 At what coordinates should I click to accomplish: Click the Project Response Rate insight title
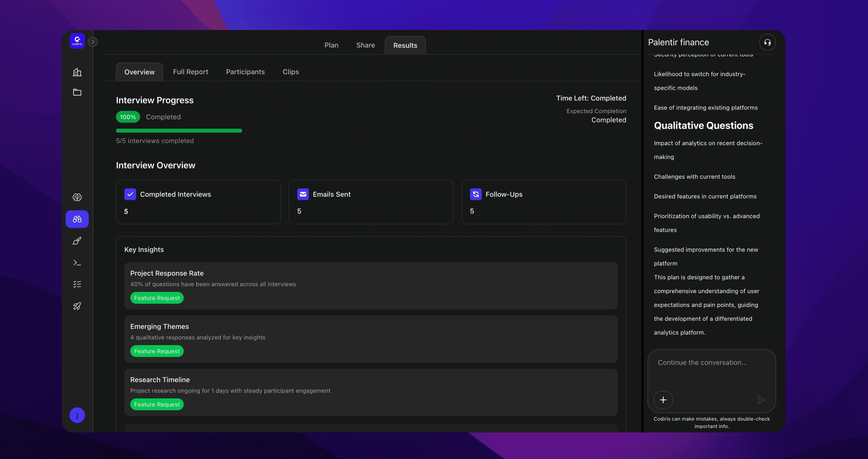[x=167, y=273]
